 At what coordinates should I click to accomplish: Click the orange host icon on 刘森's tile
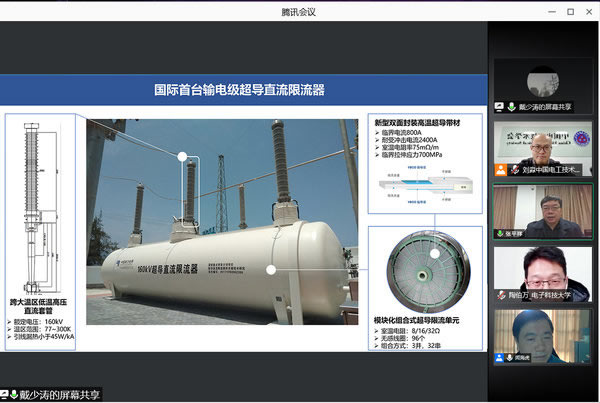tap(501, 170)
